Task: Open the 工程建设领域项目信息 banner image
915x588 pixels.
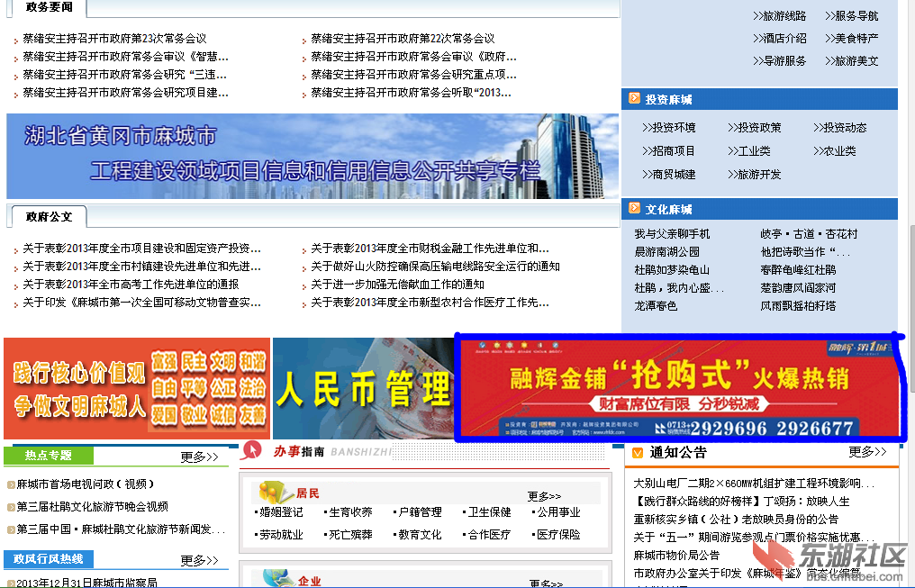Action: click(x=313, y=156)
